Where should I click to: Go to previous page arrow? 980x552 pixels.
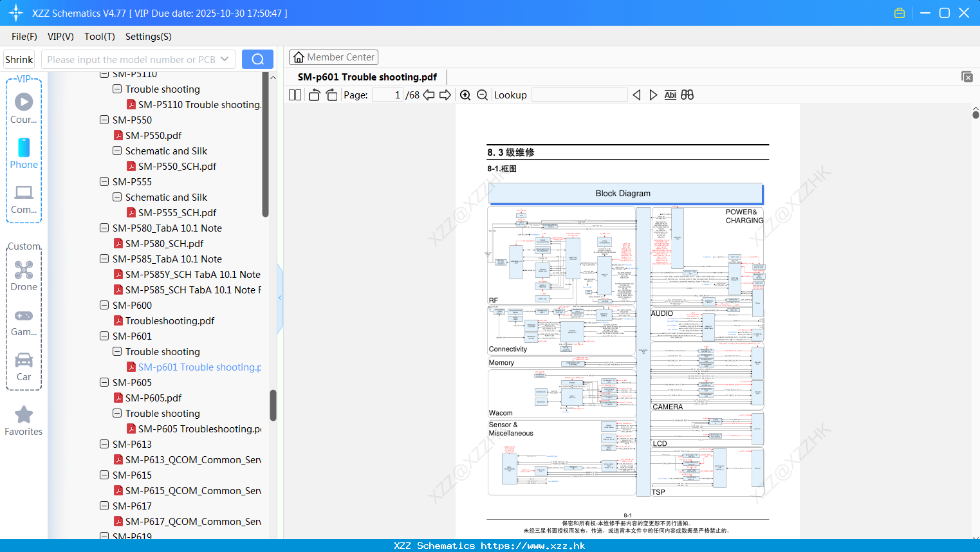[x=429, y=95]
